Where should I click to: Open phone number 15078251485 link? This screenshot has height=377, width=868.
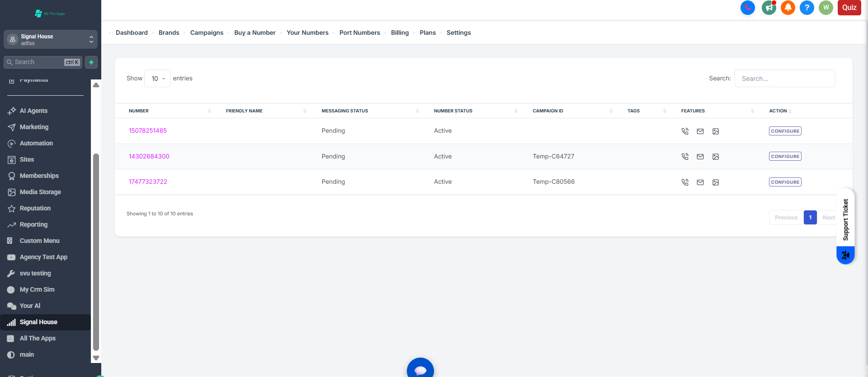coord(147,131)
